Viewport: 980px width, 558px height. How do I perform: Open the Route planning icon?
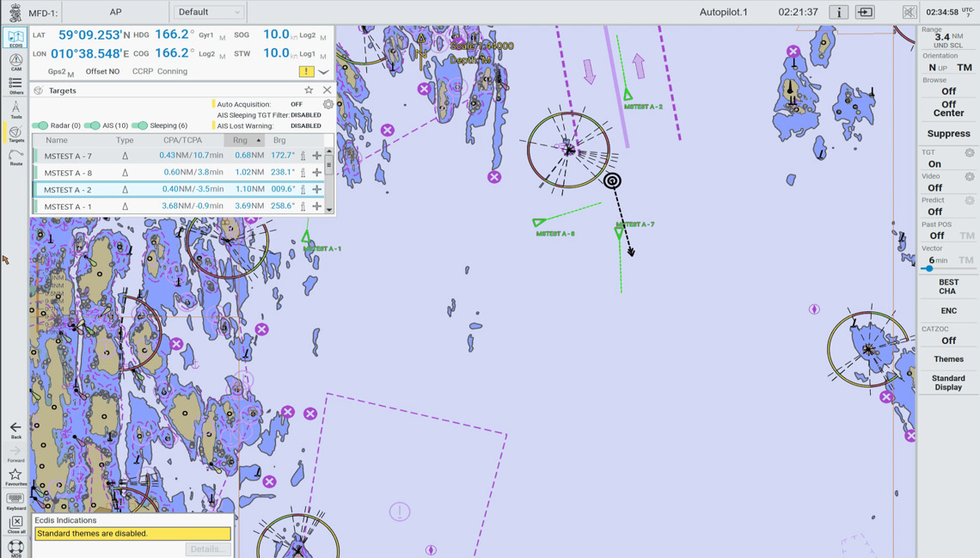tap(15, 156)
